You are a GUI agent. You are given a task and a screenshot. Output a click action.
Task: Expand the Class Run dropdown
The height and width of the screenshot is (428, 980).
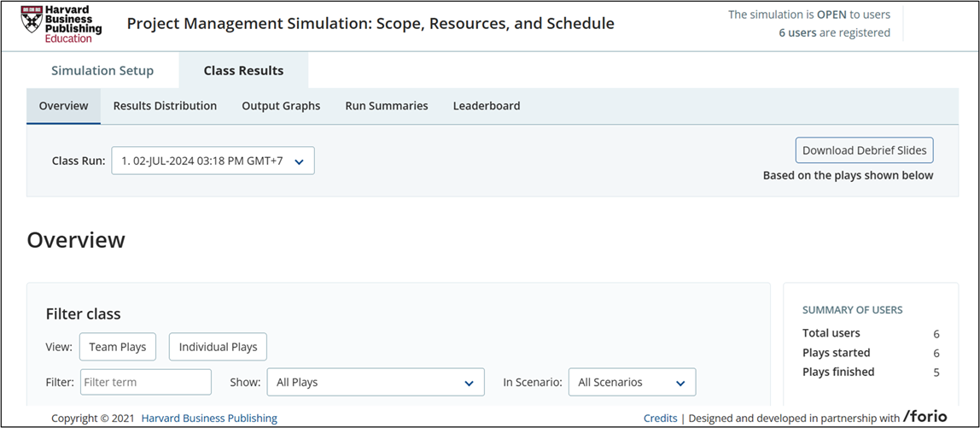(x=213, y=161)
